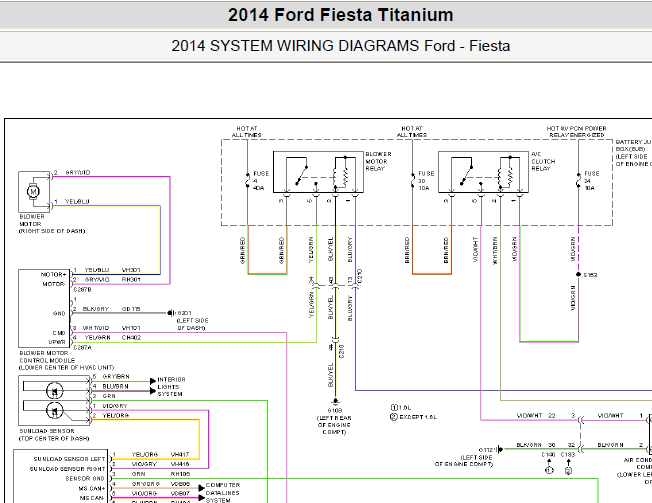Click the MS CAN+ pin label
The image size is (652, 503).
point(92,488)
